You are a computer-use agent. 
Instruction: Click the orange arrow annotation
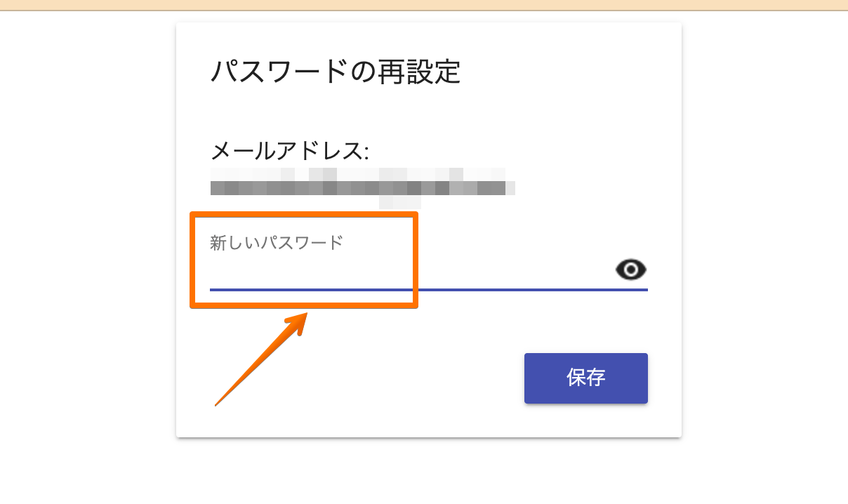pos(261,359)
